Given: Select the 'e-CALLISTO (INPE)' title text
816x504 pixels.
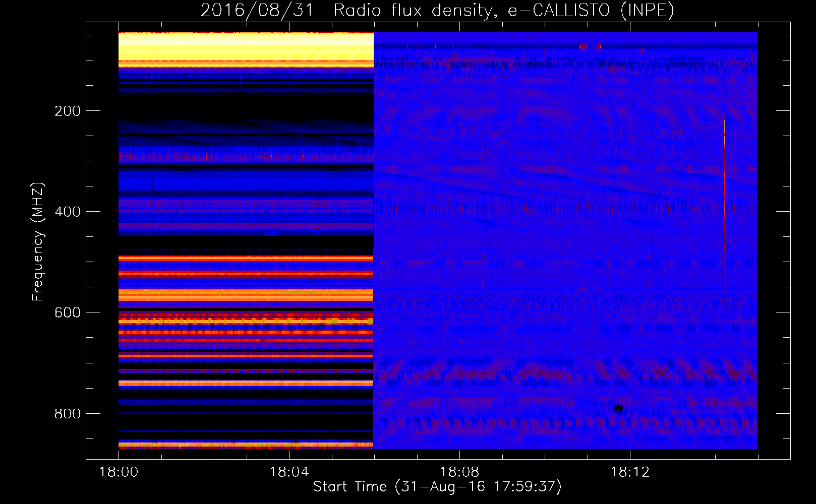Looking at the screenshot, I should pyautogui.click(x=591, y=11).
